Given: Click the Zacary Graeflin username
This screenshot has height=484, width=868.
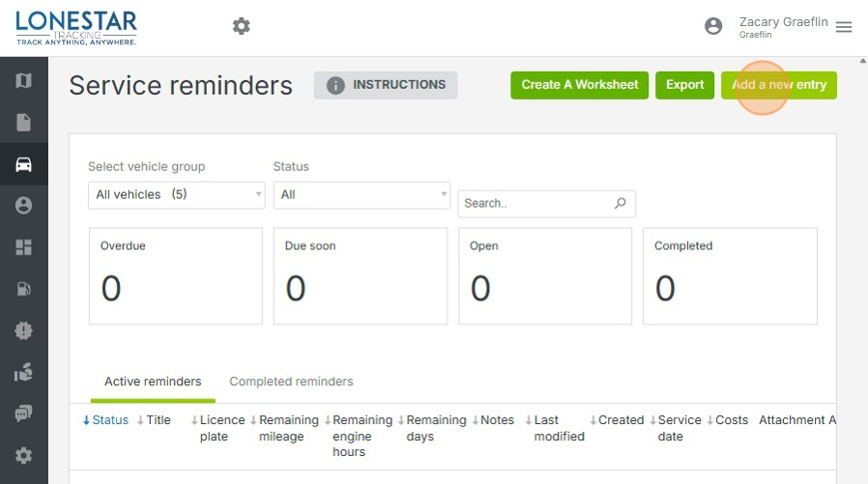Looking at the screenshot, I should click(783, 22).
